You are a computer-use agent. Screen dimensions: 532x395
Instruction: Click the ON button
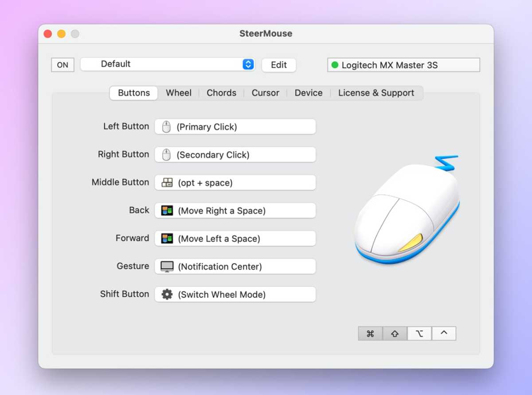click(x=62, y=65)
